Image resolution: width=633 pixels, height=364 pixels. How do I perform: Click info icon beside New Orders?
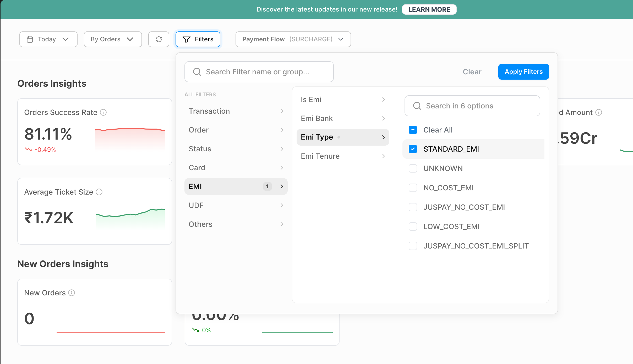pyautogui.click(x=72, y=293)
